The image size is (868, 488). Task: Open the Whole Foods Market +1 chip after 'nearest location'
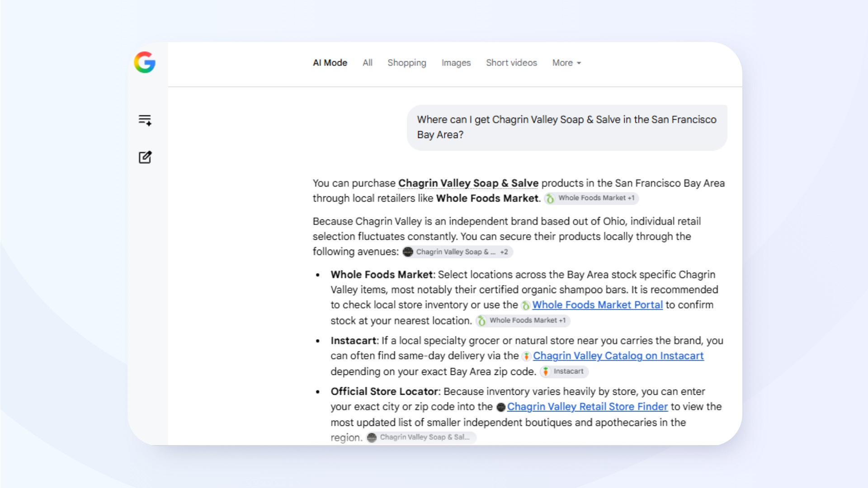(x=523, y=320)
